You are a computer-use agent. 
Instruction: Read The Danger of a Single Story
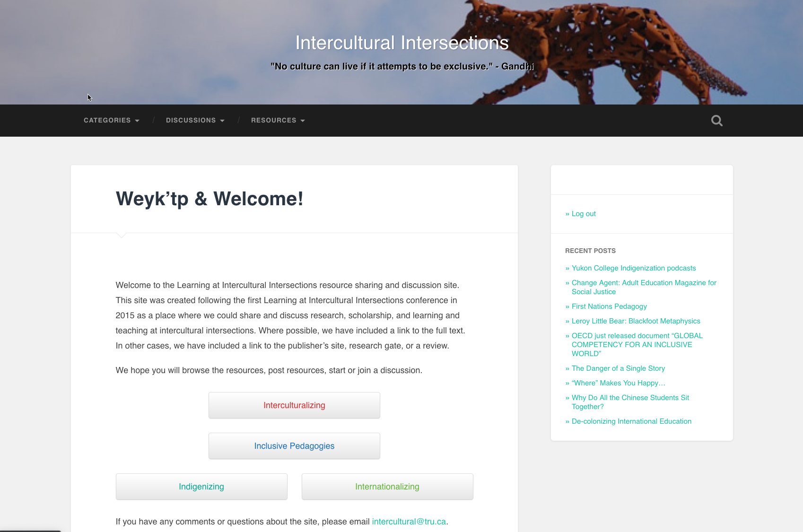pos(618,368)
